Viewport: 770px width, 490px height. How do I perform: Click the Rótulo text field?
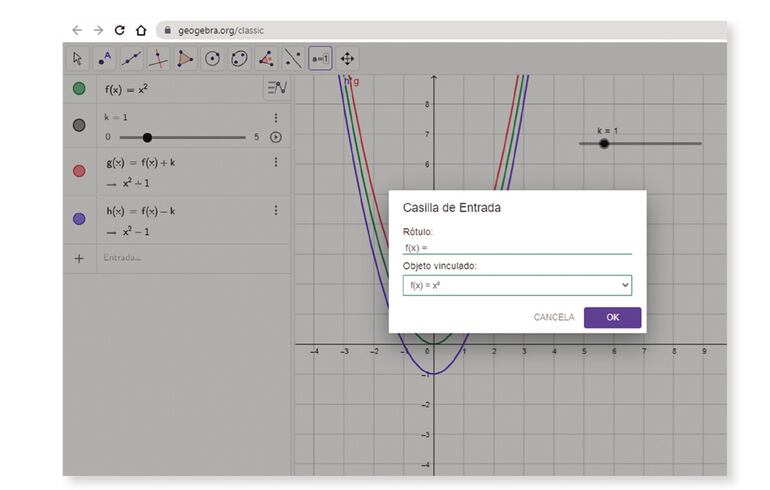[517, 247]
